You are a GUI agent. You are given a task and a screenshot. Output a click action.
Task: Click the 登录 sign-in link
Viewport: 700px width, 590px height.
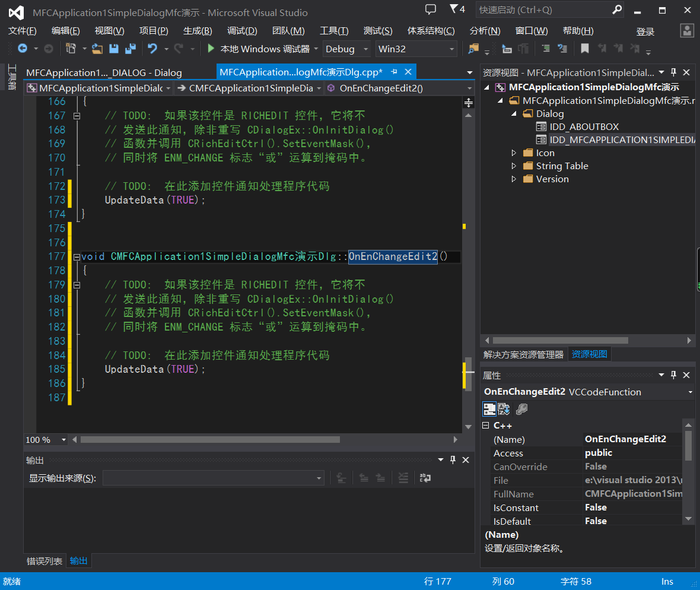pos(645,31)
